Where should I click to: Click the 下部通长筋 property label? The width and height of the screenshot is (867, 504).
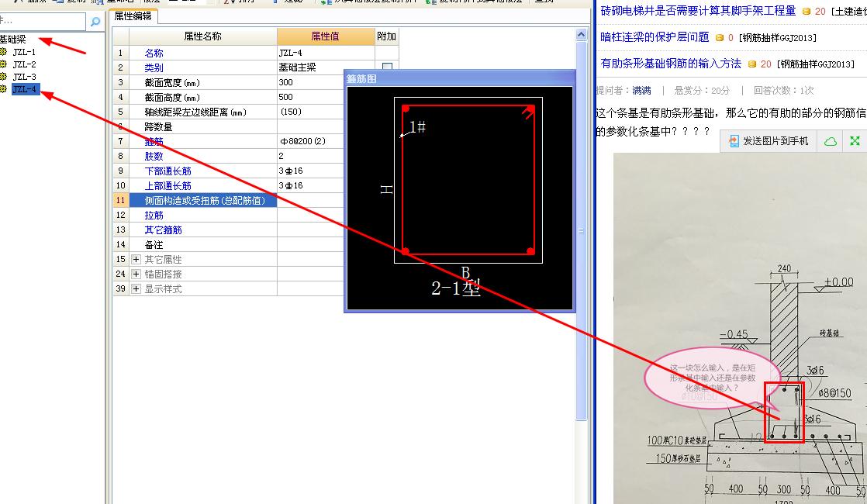coord(168,171)
